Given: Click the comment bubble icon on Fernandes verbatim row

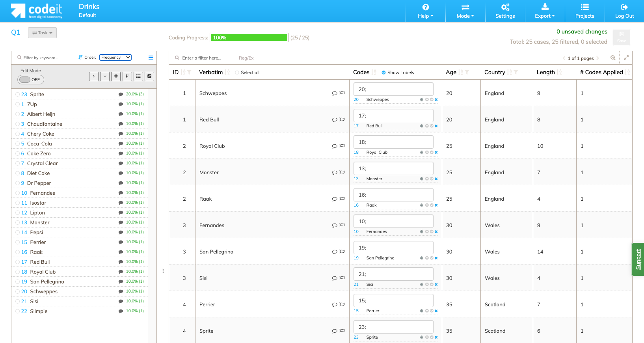Looking at the screenshot, I should point(335,226).
